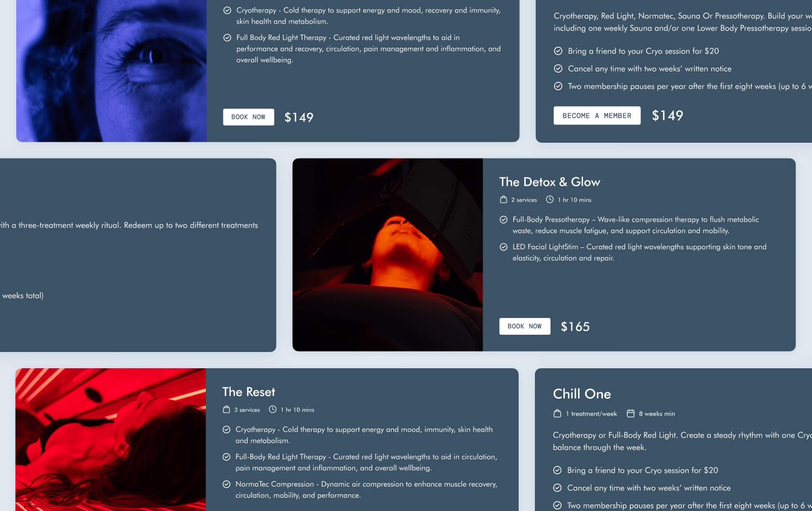The width and height of the screenshot is (812, 511).
Task: Click the Book Now button beside $149
Action: tap(249, 117)
